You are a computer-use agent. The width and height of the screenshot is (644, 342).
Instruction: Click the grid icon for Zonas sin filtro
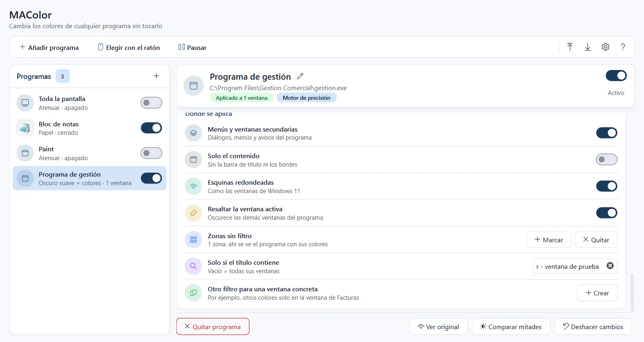(x=193, y=239)
